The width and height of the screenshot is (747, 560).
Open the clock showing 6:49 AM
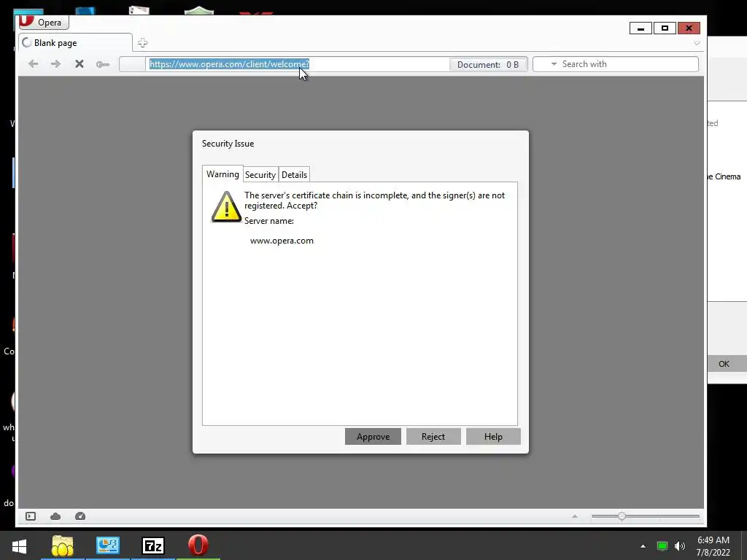click(713, 546)
